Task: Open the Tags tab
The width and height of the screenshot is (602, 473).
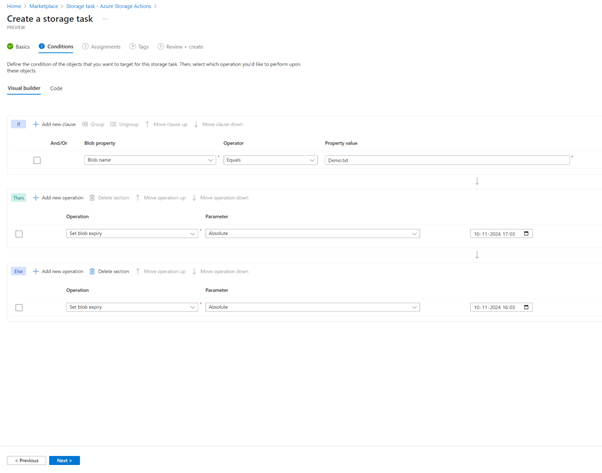Action: pos(139,47)
